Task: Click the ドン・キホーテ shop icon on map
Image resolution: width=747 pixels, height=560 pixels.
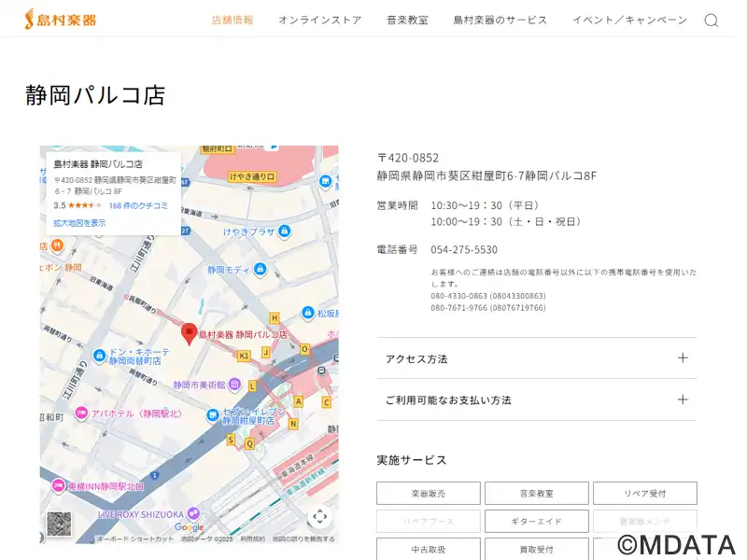Action: coord(99,356)
